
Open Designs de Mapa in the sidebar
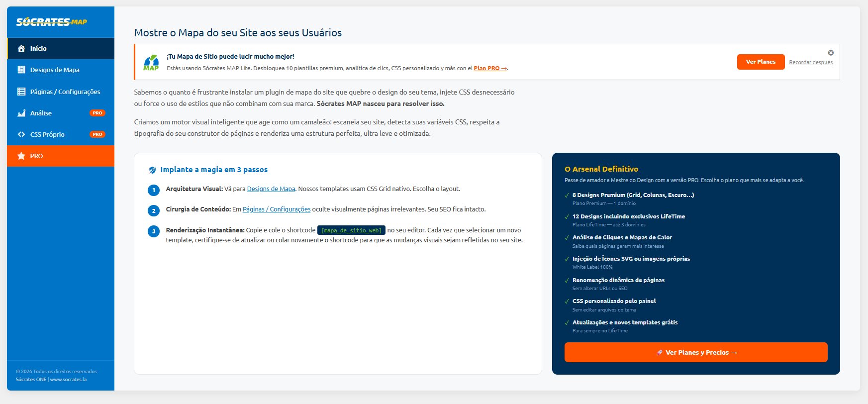pos(61,70)
